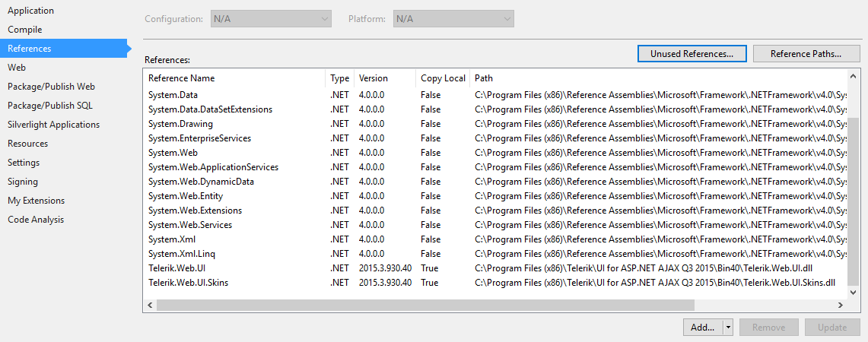The image size is (868, 342).
Task: Click the Add button
Action: click(703, 328)
